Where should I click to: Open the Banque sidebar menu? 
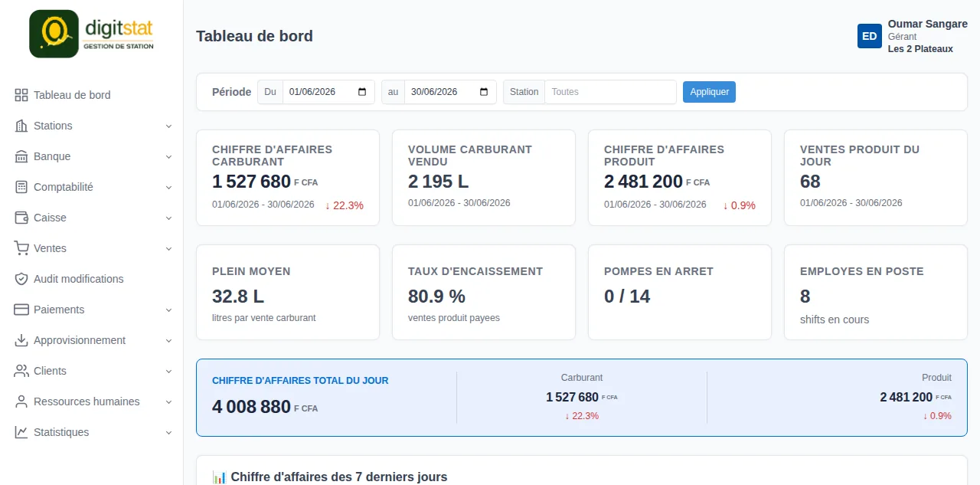click(x=92, y=156)
